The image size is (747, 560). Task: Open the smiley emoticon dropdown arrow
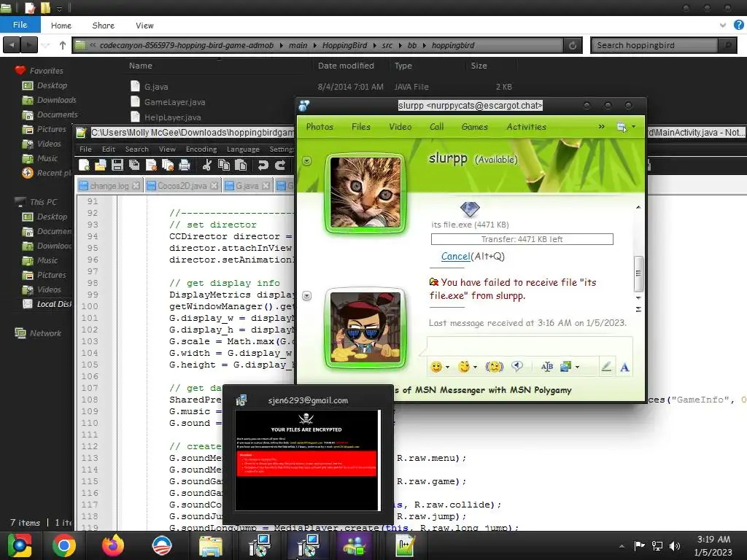click(447, 367)
